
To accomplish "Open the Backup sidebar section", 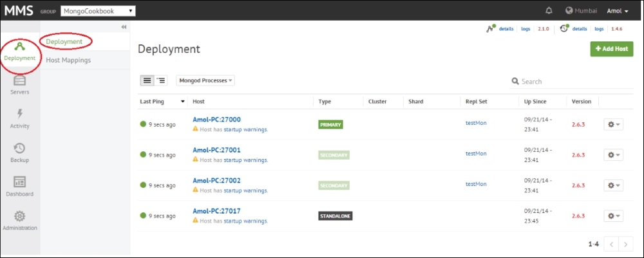I will (x=20, y=153).
